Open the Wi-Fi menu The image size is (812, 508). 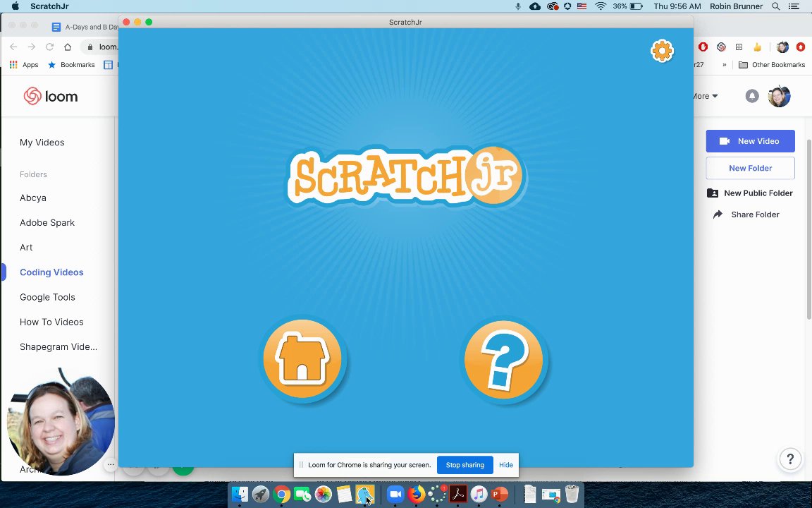click(x=601, y=6)
